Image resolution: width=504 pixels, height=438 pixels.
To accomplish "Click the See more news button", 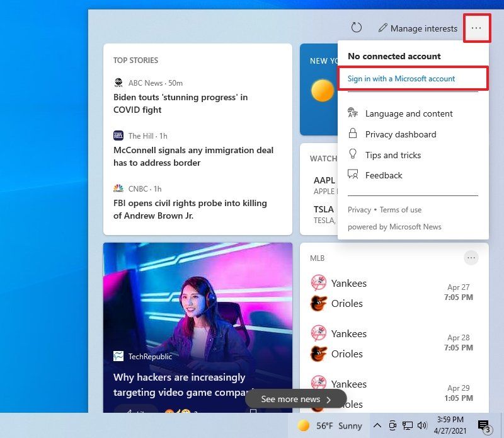I will pyautogui.click(x=296, y=399).
